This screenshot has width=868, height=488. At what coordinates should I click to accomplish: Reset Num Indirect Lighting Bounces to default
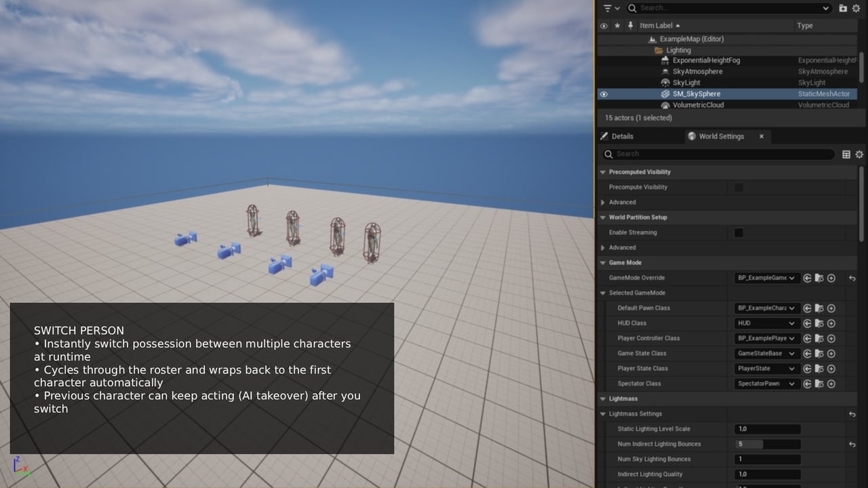(852, 444)
